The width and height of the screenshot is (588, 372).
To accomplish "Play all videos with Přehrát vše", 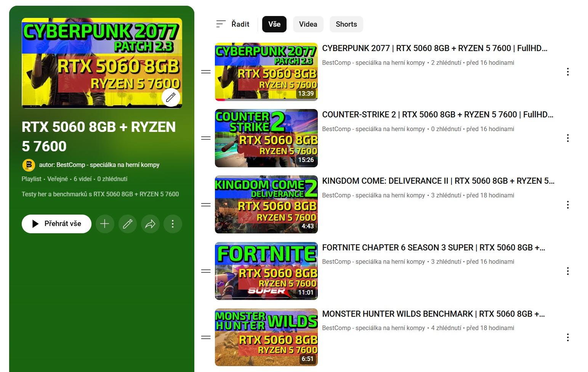I will [x=56, y=224].
